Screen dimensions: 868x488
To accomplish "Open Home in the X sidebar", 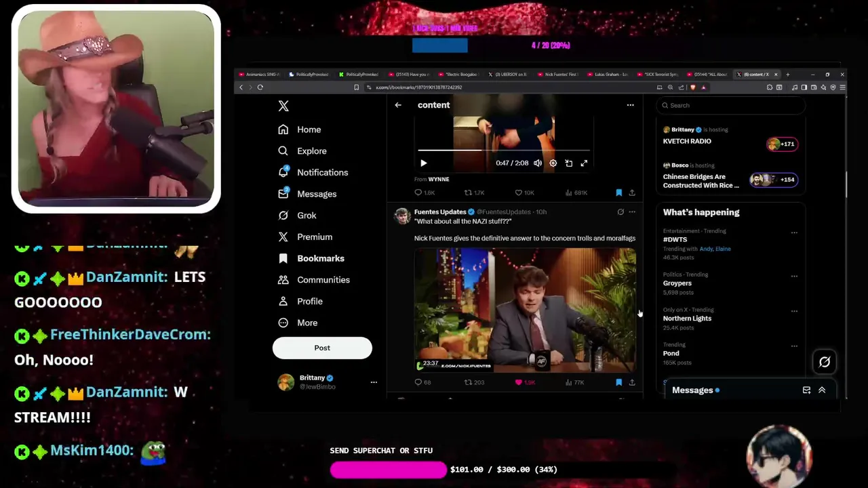I will point(300,129).
